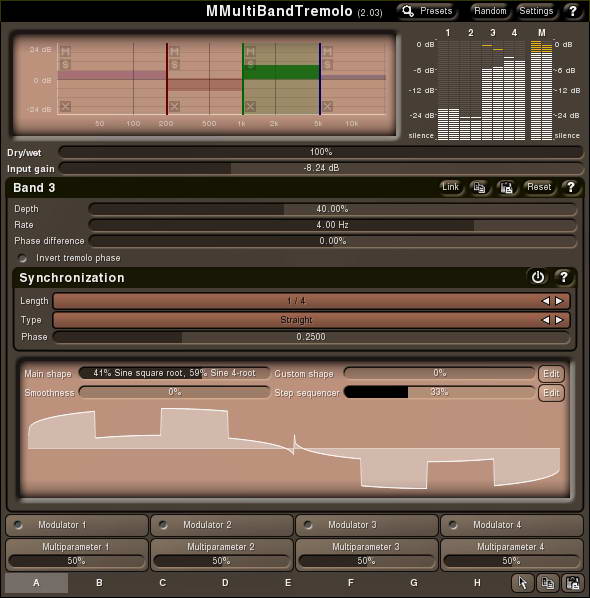
Task: Select next Length value arrow
Action: pos(559,301)
